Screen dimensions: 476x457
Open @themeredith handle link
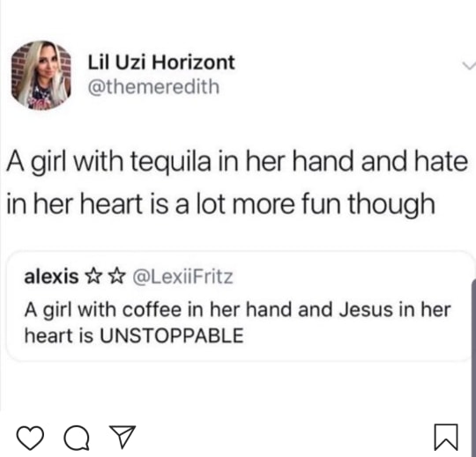[x=153, y=86]
